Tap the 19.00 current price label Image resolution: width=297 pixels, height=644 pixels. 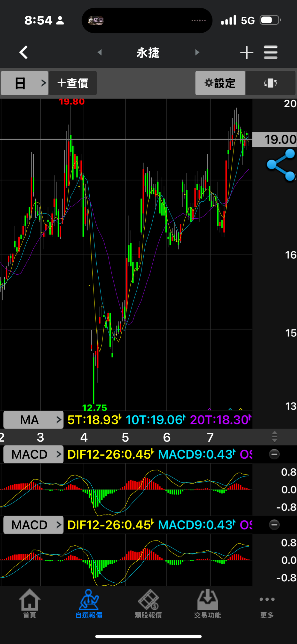tap(274, 139)
